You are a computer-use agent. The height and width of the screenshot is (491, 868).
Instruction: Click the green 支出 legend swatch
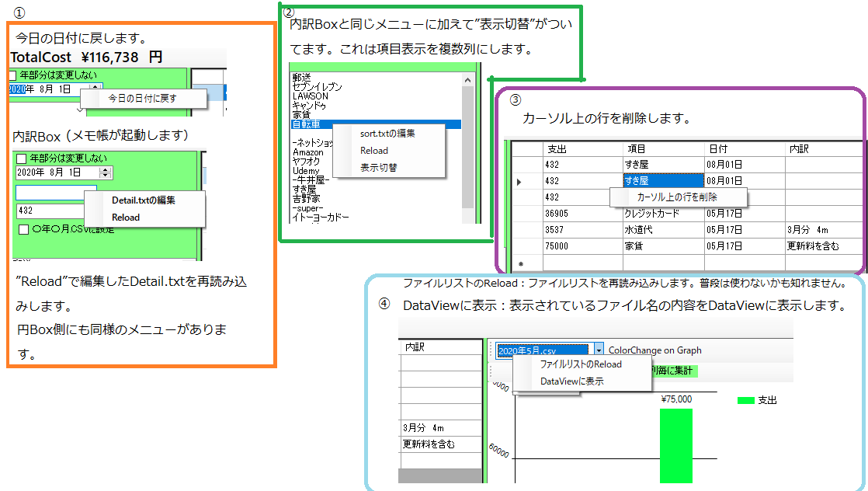[x=746, y=400]
